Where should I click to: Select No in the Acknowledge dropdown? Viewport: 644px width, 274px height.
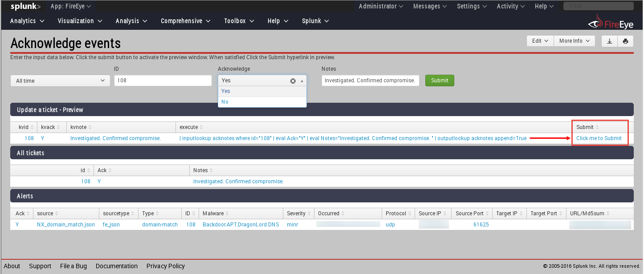225,101
